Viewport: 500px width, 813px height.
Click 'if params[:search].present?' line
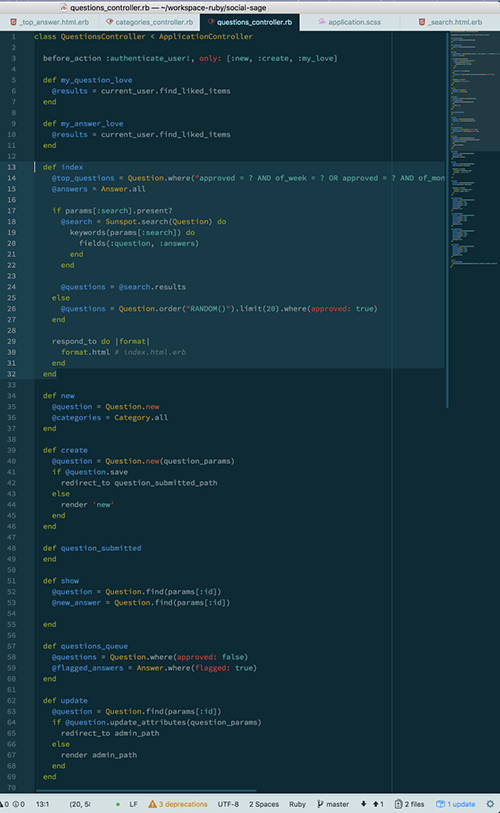coord(112,211)
